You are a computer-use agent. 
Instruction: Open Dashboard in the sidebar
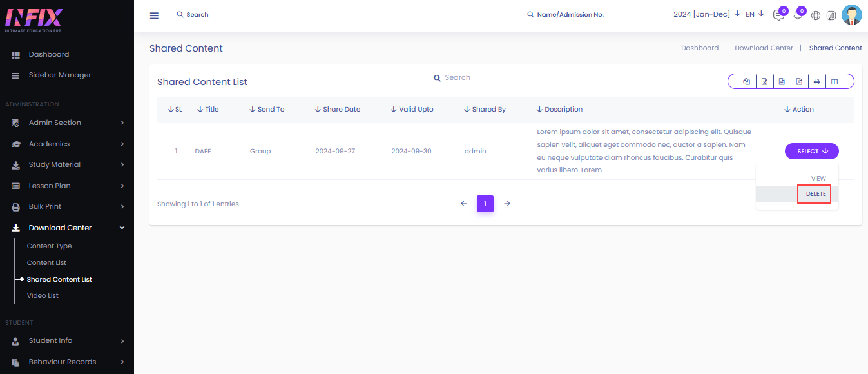pyautogui.click(x=49, y=54)
